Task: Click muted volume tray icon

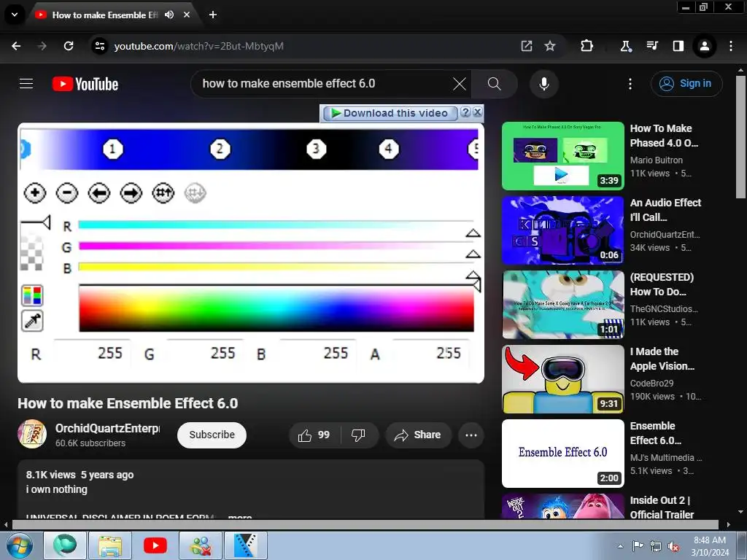Action: pos(673,546)
